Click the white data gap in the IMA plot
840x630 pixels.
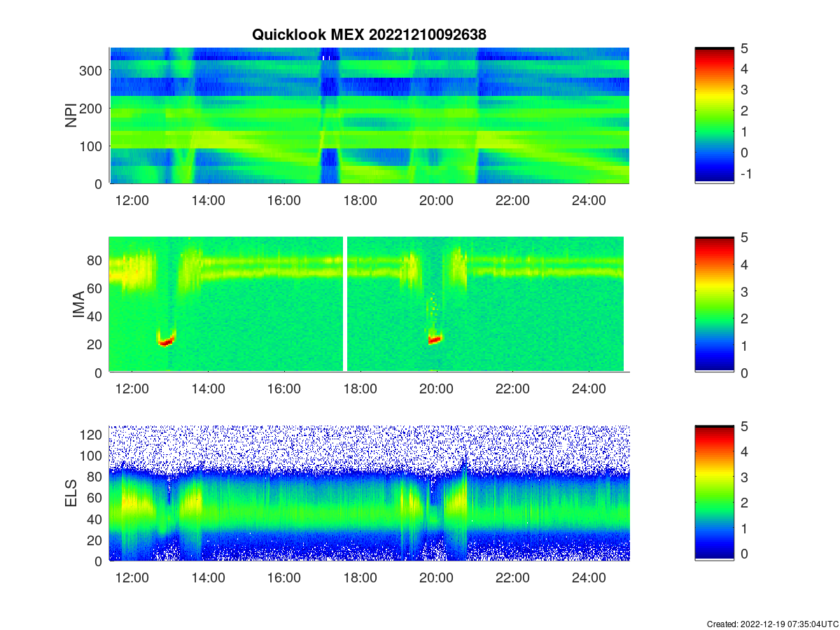345,304
